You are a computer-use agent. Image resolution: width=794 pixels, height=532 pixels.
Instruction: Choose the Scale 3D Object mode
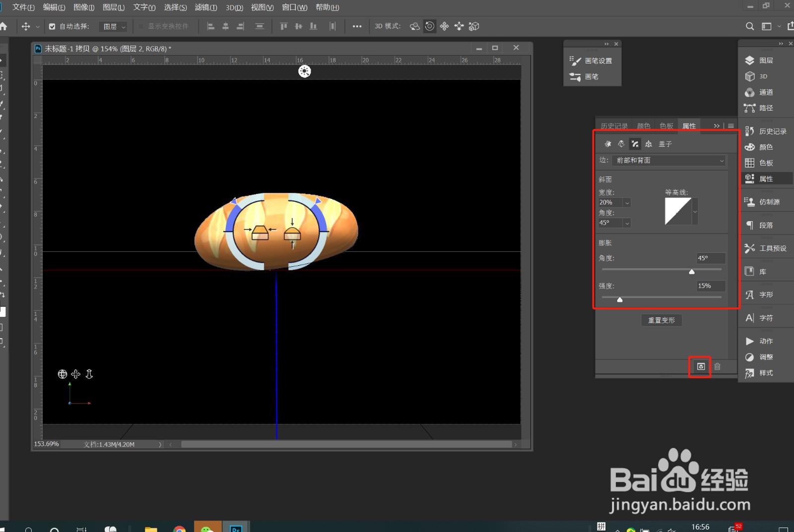pyautogui.click(x=474, y=26)
